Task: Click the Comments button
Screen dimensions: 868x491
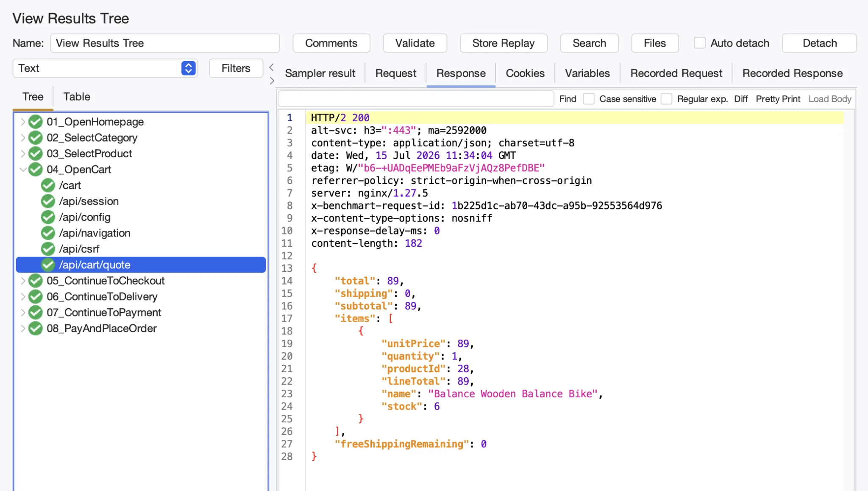Action: [x=331, y=43]
